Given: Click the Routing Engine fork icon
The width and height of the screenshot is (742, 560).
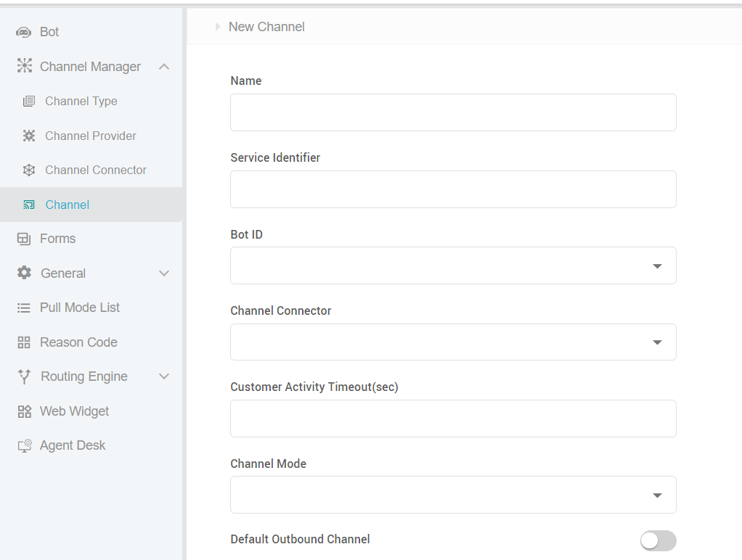Looking at the screenshot, I should pos(24,376).
